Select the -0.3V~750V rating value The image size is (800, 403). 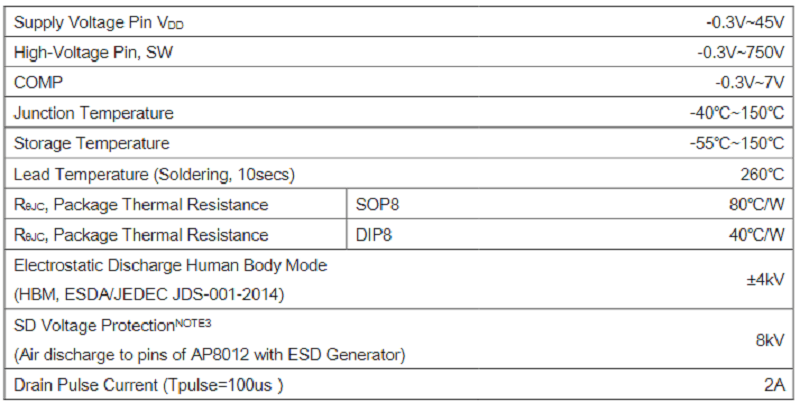[738, 51]
